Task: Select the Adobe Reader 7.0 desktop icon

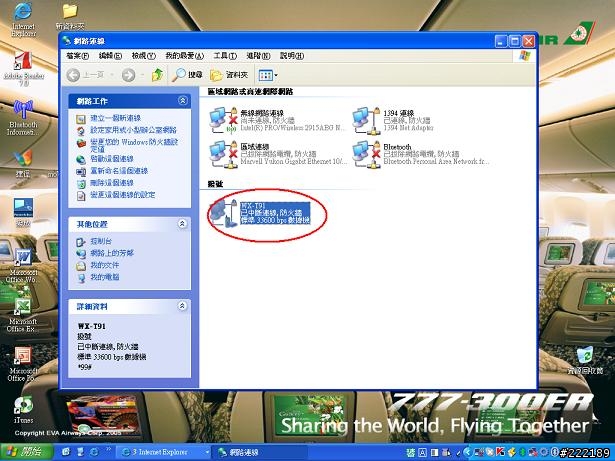Action: [x=24, y=68]
